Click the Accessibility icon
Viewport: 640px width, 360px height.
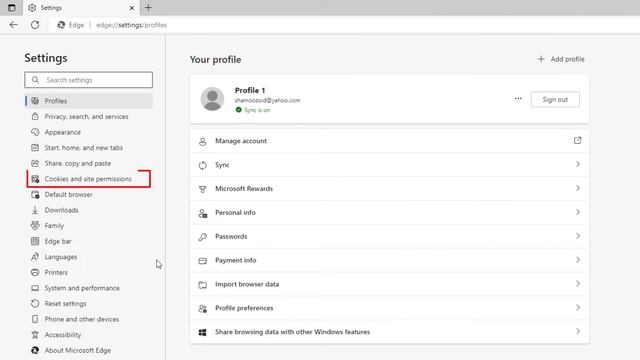(35, 335)
